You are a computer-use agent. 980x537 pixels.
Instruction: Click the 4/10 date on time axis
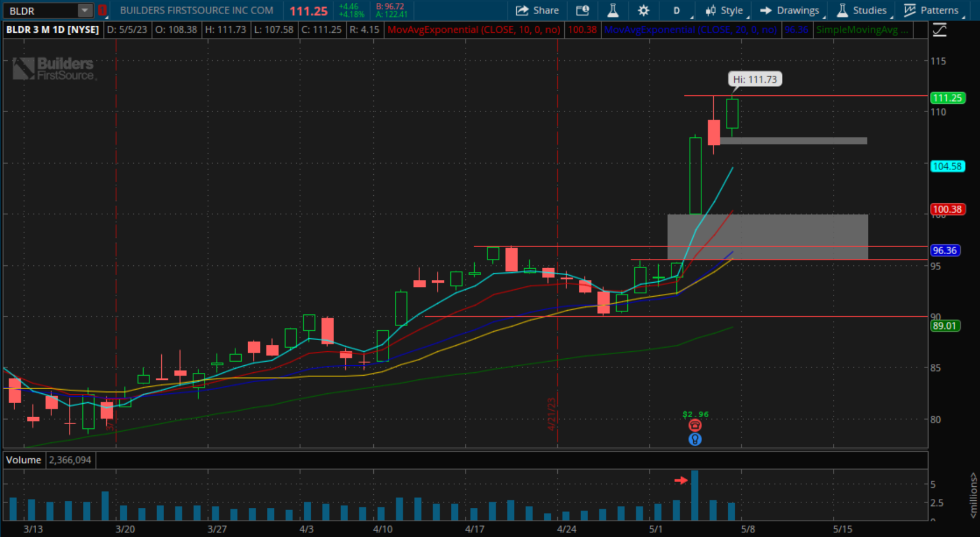[383, 529]
